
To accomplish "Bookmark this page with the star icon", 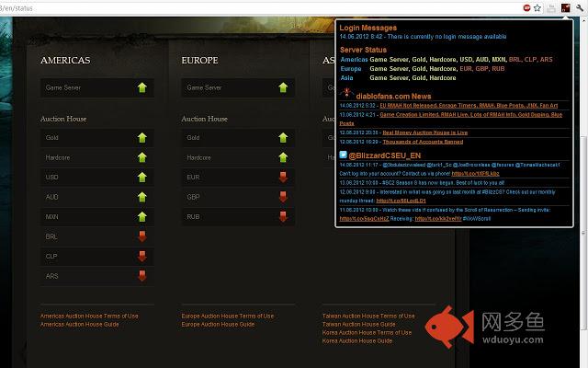I will click(537, 7).
